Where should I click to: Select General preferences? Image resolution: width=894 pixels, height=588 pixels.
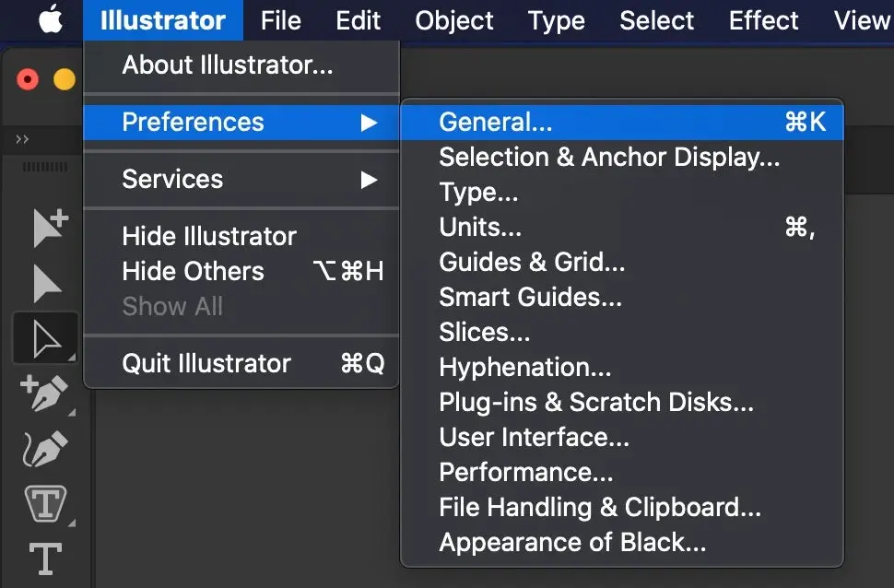point(495,121)
